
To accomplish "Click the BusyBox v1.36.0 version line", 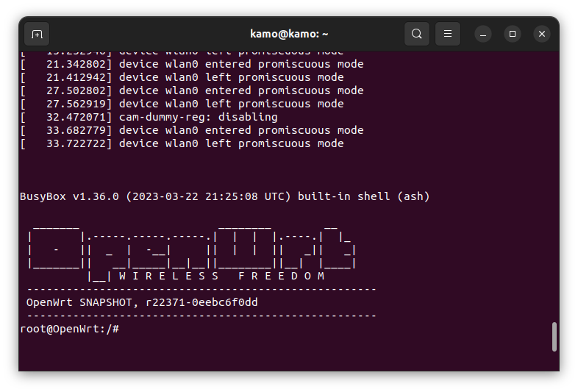I will [x=225, y=196].
